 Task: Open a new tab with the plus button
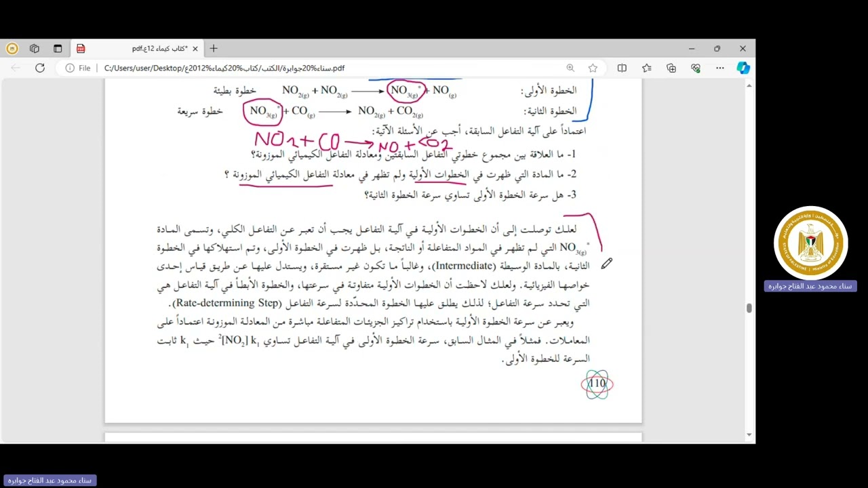214,48
